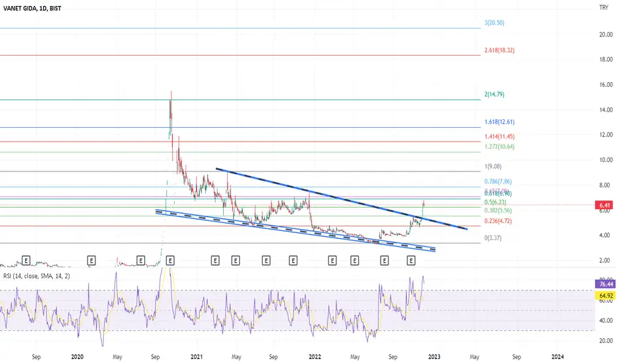Click the earnings E marker directly above the 2021 May label
The image size is (617, 364).
[x=235, y=260]
